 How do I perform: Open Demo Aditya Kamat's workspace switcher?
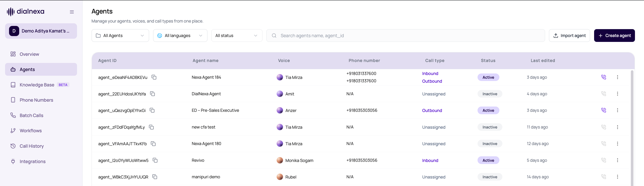point(41,31)
